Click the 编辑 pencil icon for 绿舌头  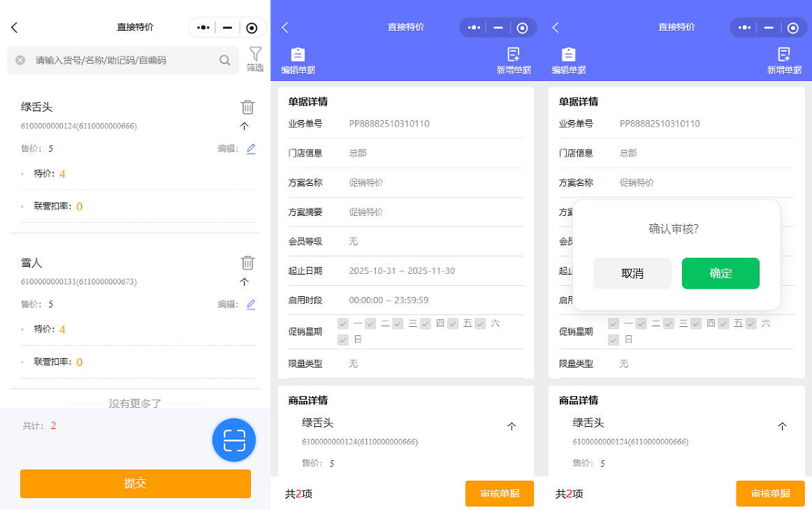(x=251, y=149)
